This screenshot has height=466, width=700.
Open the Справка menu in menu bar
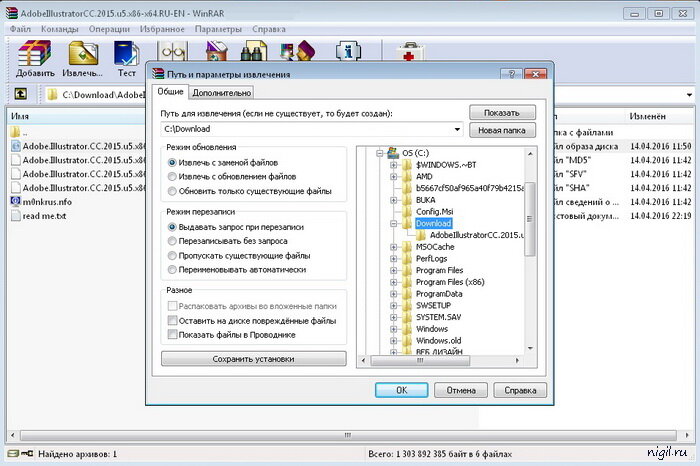(x=269, y=29)
